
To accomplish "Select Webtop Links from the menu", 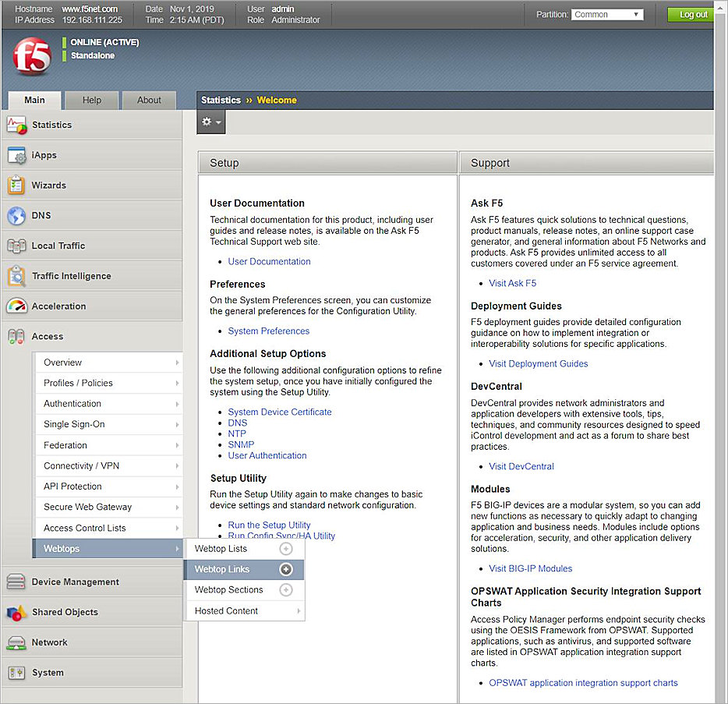I will coord(221,569).
